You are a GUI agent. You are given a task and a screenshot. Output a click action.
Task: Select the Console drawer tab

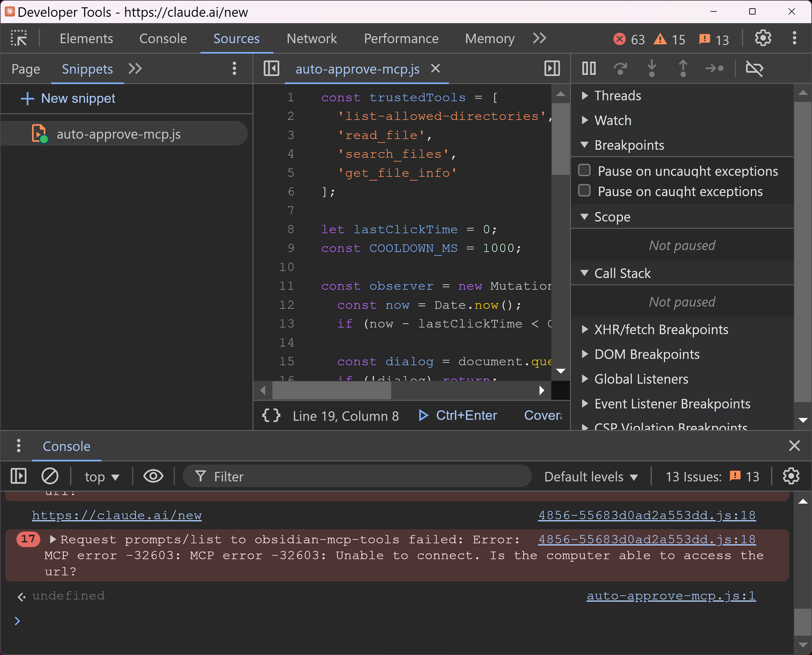point(66,446)
